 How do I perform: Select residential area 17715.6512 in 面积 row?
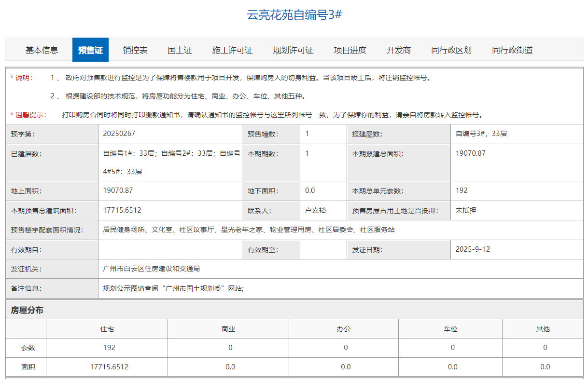pos(109,366)
